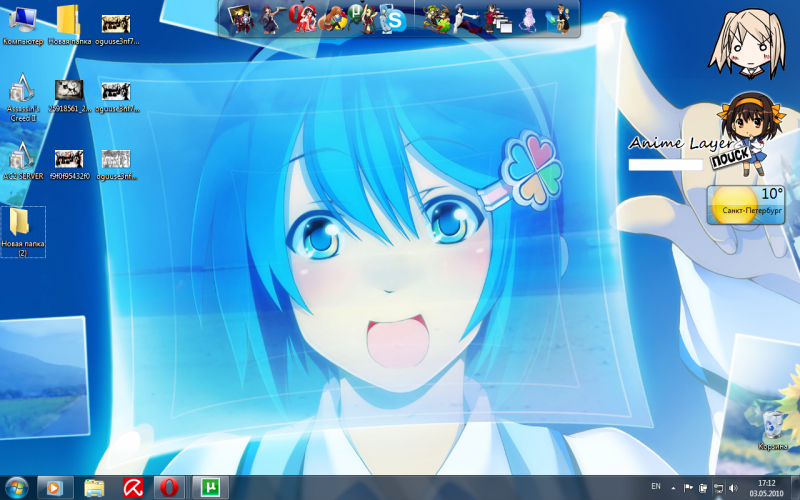Click the white-shirt boy dock icon

pyautogui.click(x=468, y=19)
